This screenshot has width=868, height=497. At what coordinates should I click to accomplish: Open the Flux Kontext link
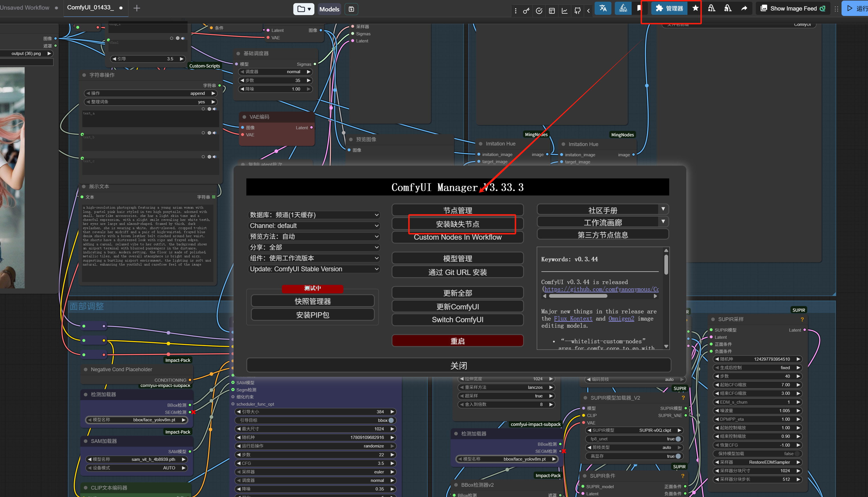pyautogui.click(x=573, y=319)
